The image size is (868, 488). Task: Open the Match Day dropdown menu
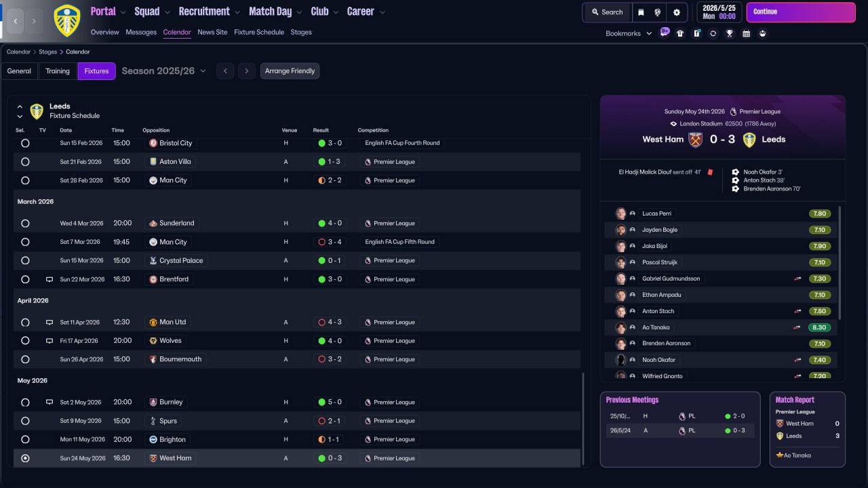click(x=275, y=12)
